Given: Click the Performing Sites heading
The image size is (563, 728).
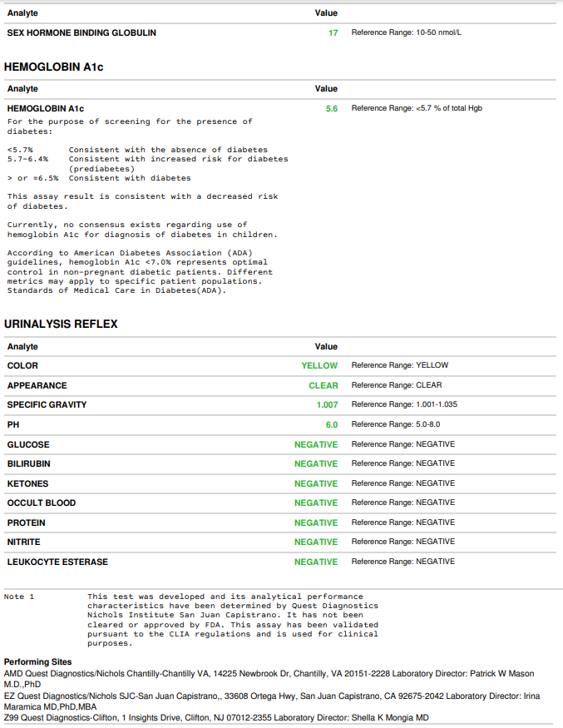Looking at the screenshot, I should click(38, 662).
